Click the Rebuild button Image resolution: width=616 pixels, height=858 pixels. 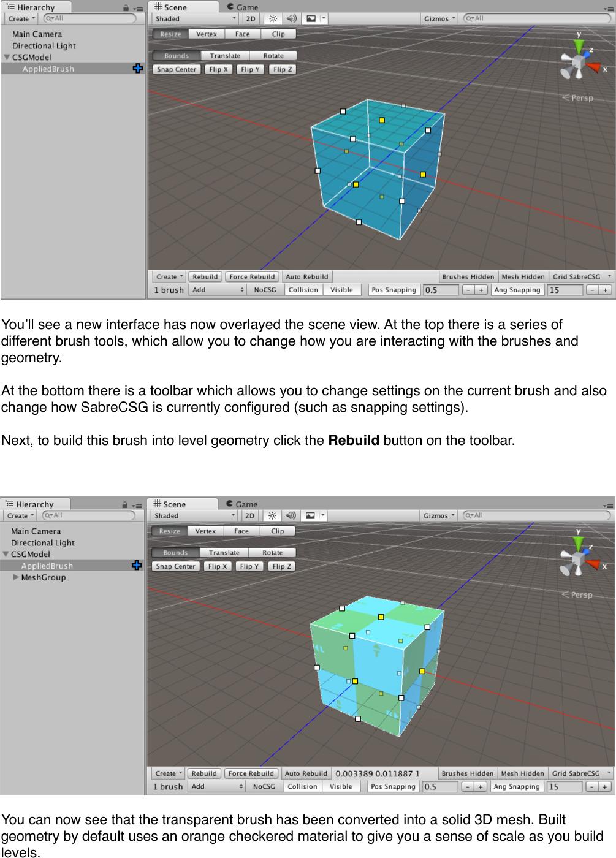[x=205, y=276]
